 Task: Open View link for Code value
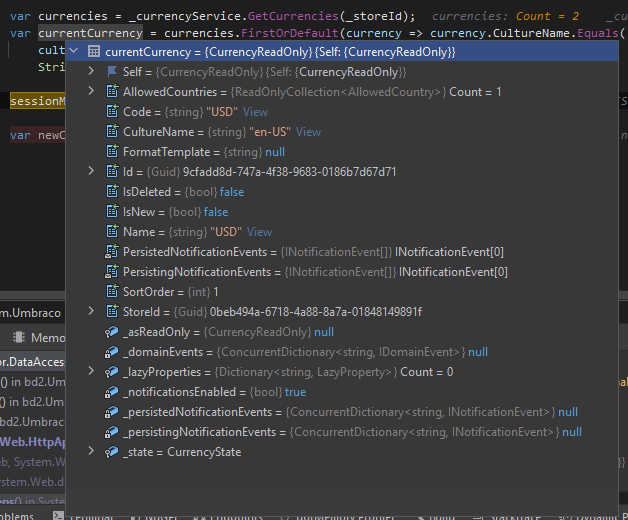coord(256,112)
